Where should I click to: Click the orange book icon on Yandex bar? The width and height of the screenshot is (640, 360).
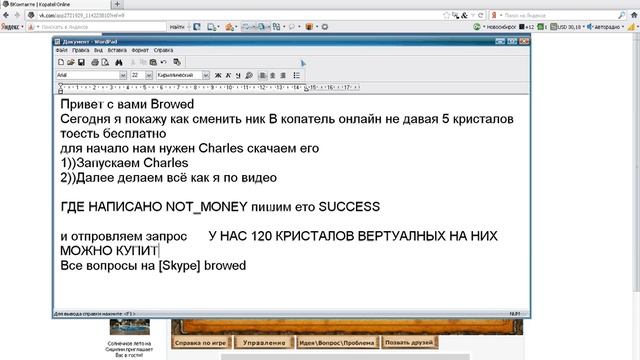(309, 27)
